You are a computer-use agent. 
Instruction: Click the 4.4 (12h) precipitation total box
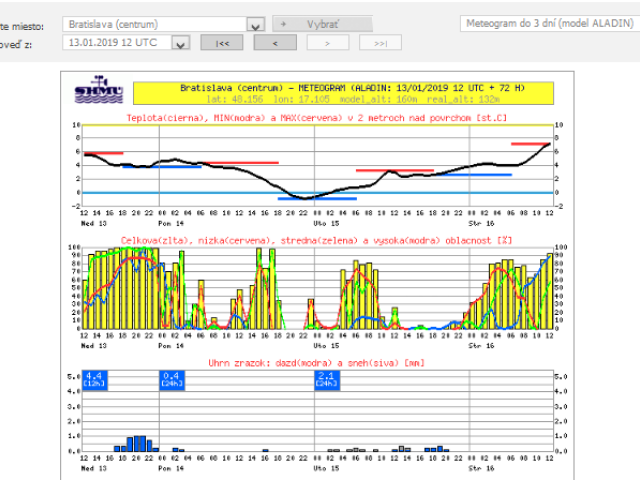coord(95,380)
